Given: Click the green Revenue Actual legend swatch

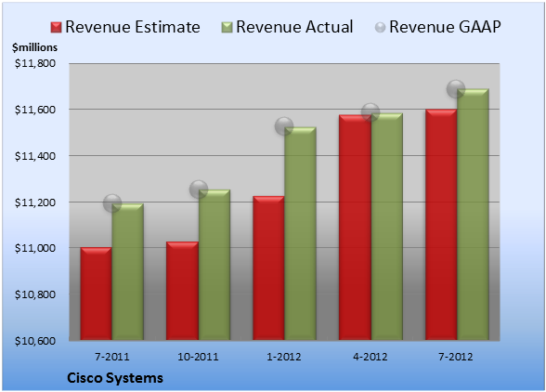Looking at the screenshot, I should click(227, 28).
